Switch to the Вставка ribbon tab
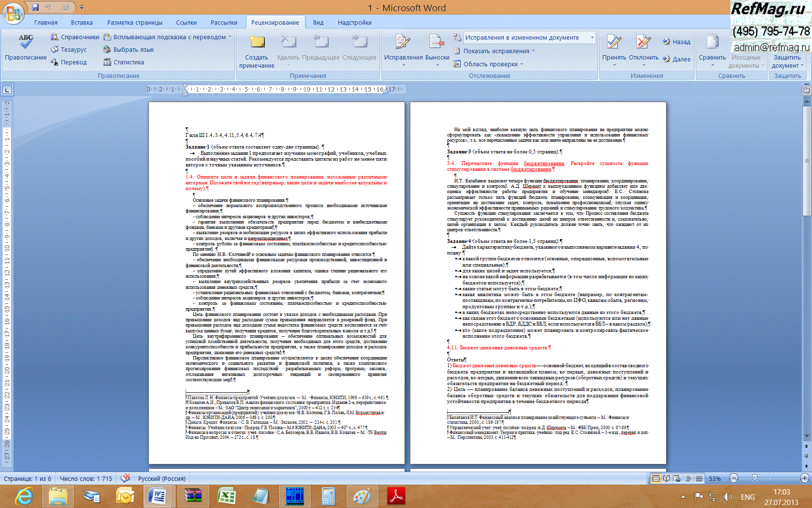 click(82, 23)
